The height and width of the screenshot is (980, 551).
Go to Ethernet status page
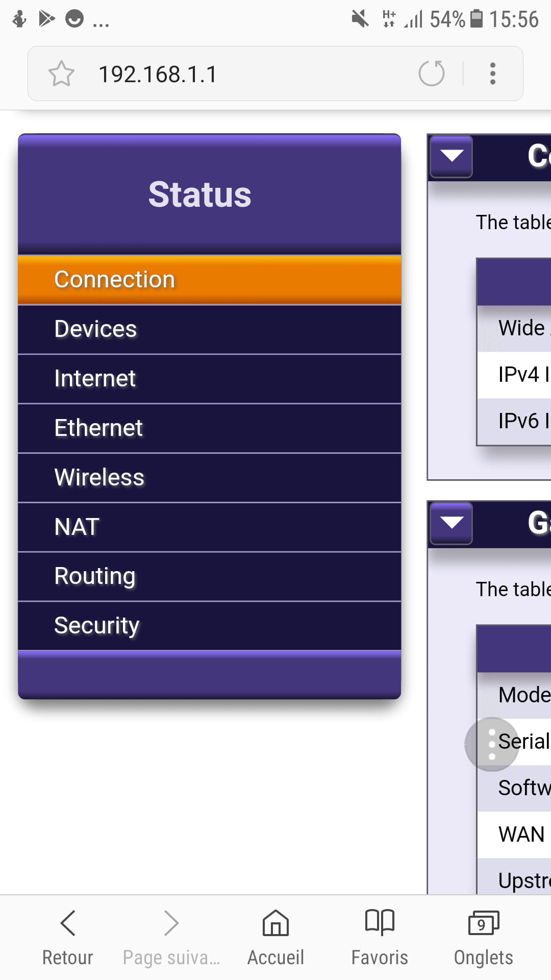click(x=209, y=428)
